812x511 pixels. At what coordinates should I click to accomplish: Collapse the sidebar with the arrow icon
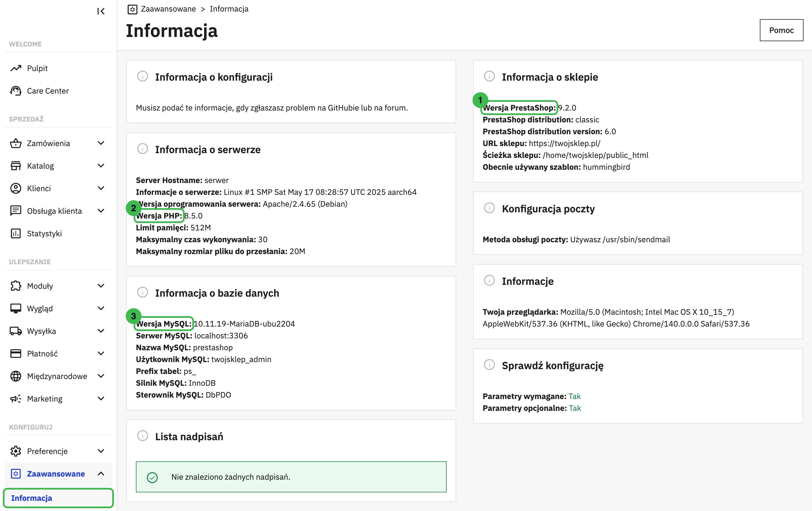click(x=100, y=11)
